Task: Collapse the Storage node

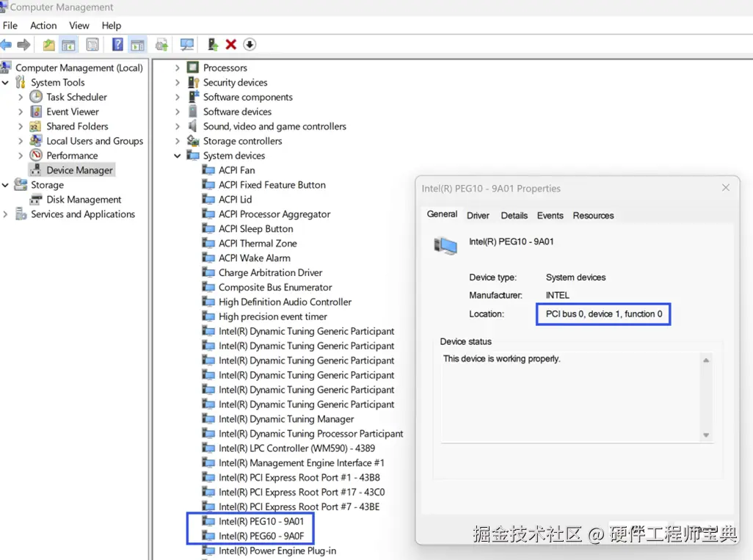Action: [5, 185]
